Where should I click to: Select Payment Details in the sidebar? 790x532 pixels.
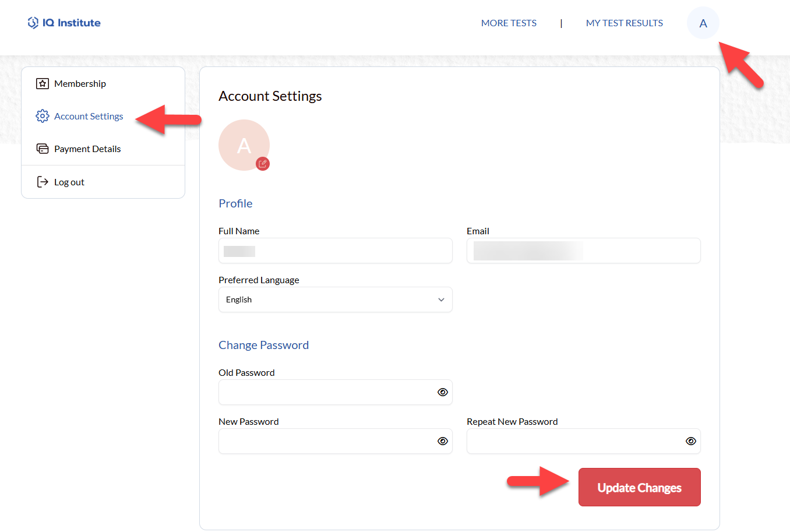coord(87,149)
